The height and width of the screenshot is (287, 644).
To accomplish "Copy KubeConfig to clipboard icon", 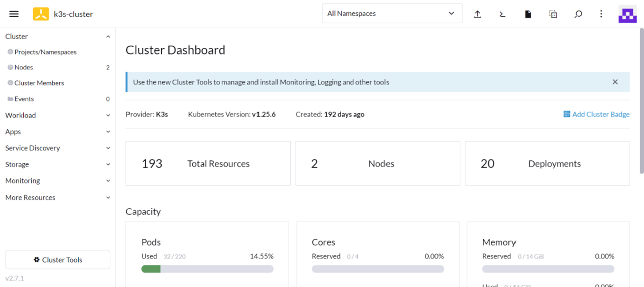I will click(x=553, y=14).
